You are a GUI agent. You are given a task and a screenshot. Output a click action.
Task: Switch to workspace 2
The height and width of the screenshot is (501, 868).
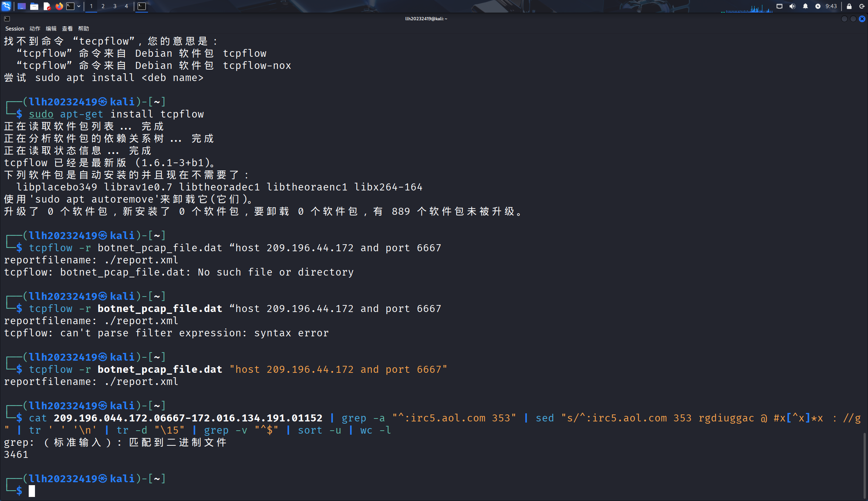tap(103, 6)
